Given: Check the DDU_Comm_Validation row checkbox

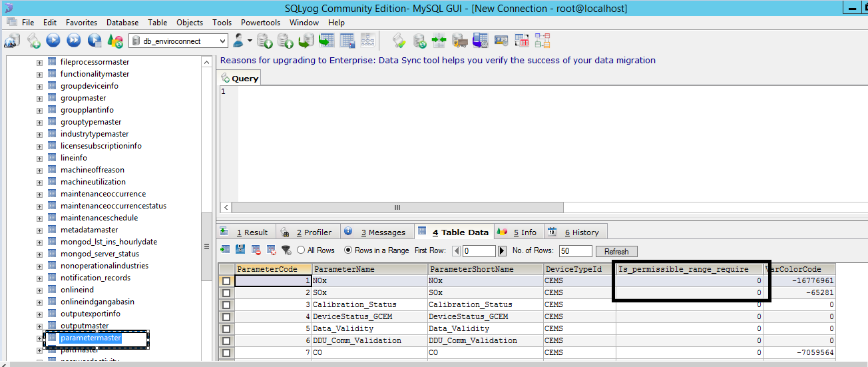Looking at the screenshot, I should tap(226, 341).
